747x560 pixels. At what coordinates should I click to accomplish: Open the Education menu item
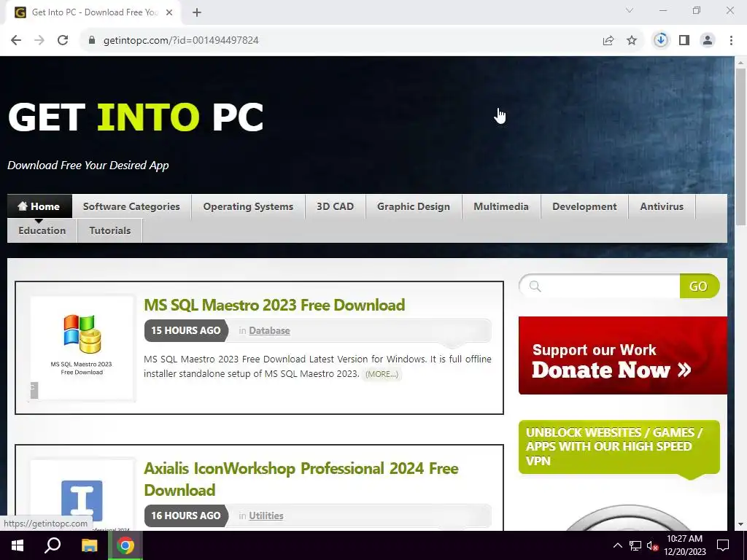click(x=42, y=230)
